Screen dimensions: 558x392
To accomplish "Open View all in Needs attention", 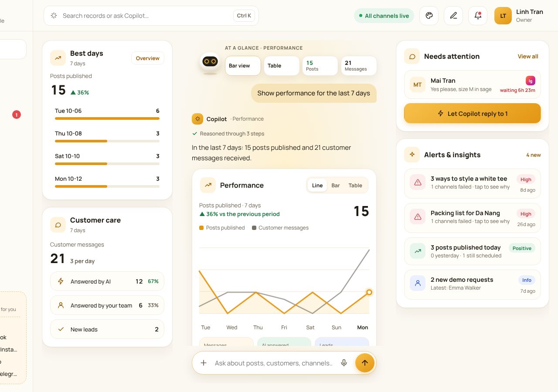I will (x=528, y=57).
